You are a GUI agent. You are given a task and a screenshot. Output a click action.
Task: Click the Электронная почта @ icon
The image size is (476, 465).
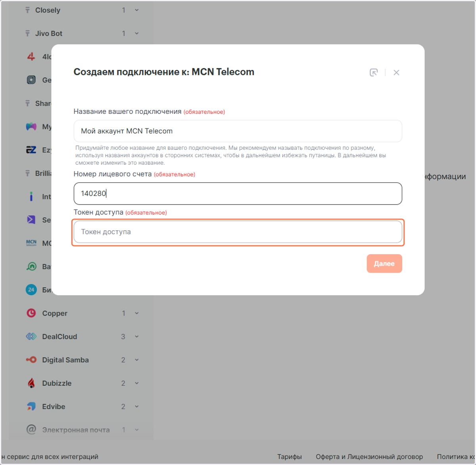coord(31,429)
